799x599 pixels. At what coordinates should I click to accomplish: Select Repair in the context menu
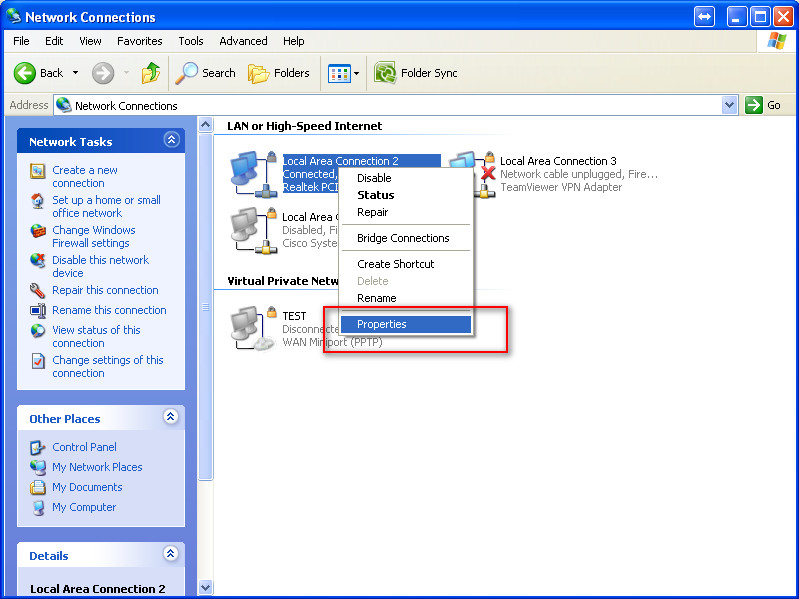point(406,212)
